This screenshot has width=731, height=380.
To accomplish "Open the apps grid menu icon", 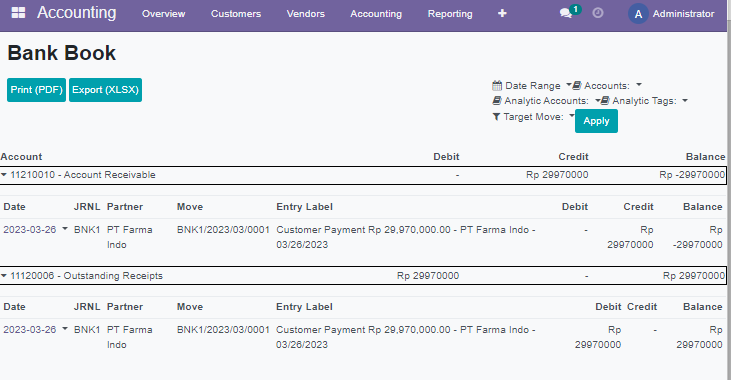I will click(x=18, y=13).
